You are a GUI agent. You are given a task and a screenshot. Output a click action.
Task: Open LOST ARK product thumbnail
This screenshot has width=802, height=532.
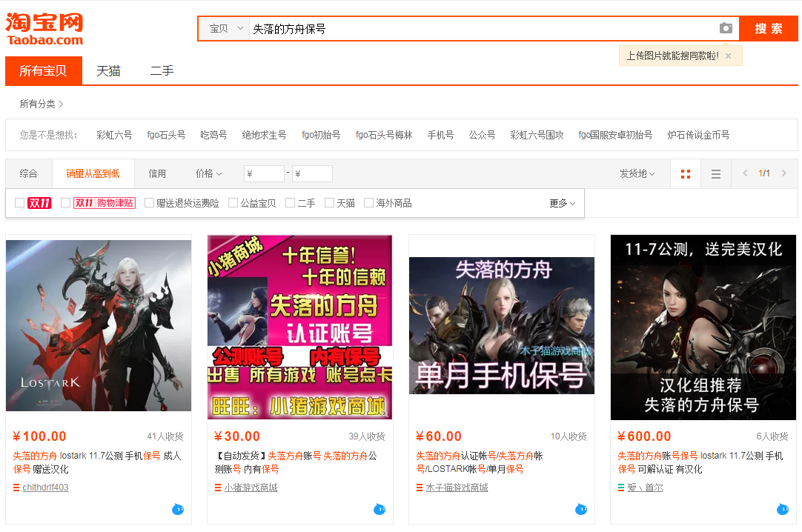[99, 325]
